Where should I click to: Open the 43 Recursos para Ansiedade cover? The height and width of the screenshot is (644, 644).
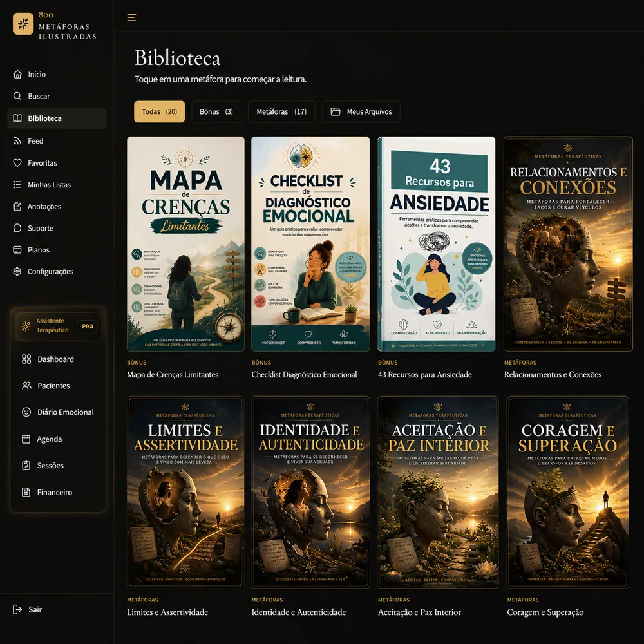point(437,244)
